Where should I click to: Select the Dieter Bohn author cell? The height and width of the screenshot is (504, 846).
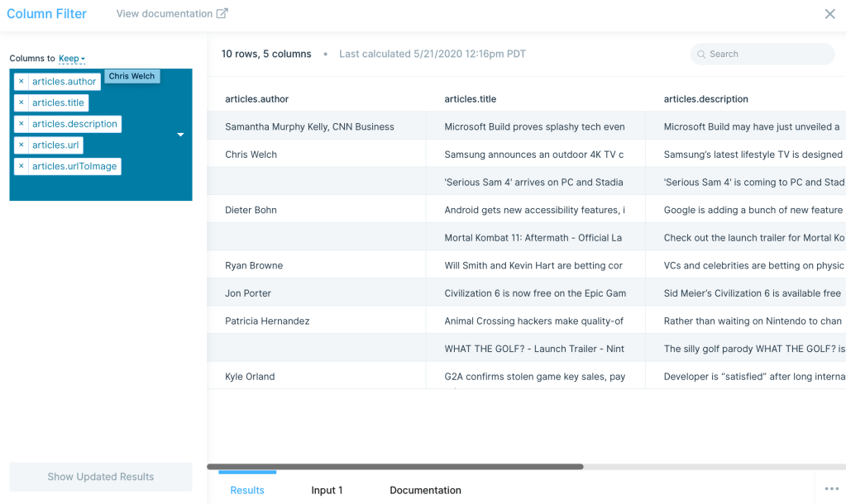251,210
